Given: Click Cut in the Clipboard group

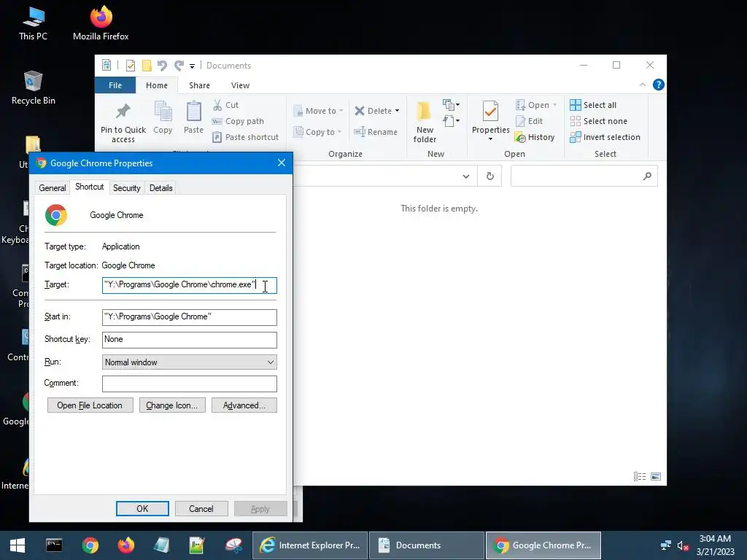Looking at the screenshot, I should click(226, 105).
